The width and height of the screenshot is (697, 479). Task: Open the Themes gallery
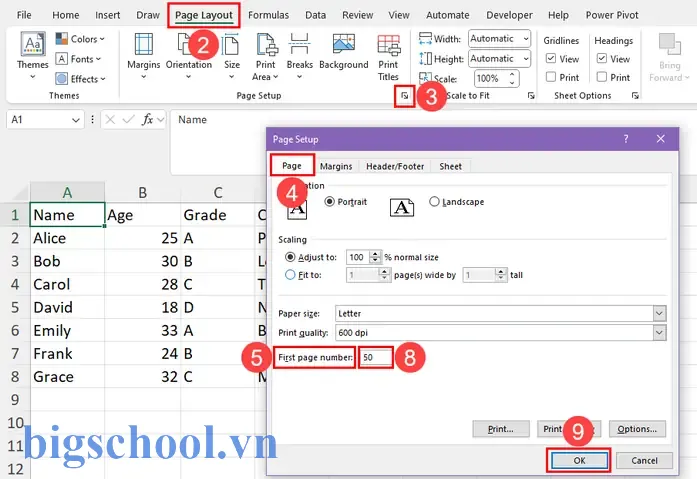point(32,56)
